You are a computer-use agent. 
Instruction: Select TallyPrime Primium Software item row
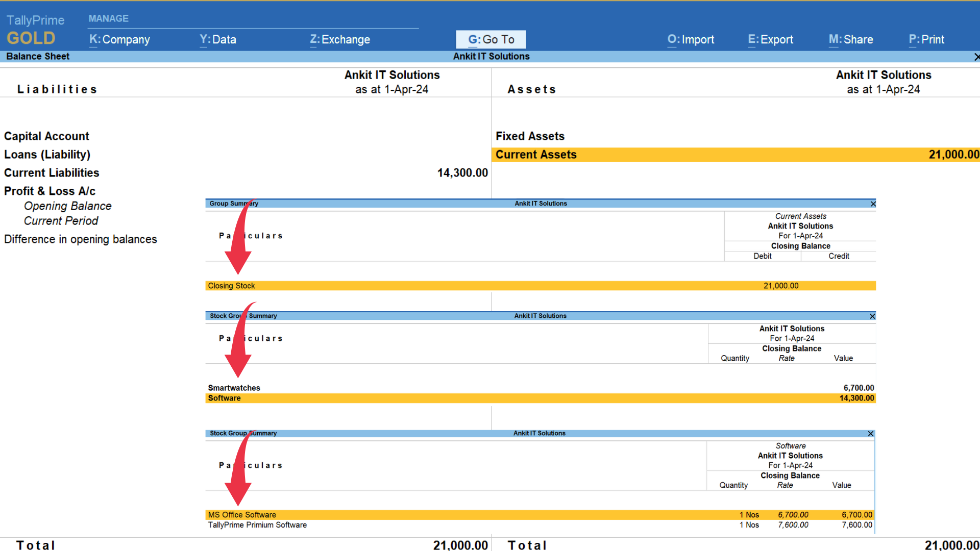[540, 525]
